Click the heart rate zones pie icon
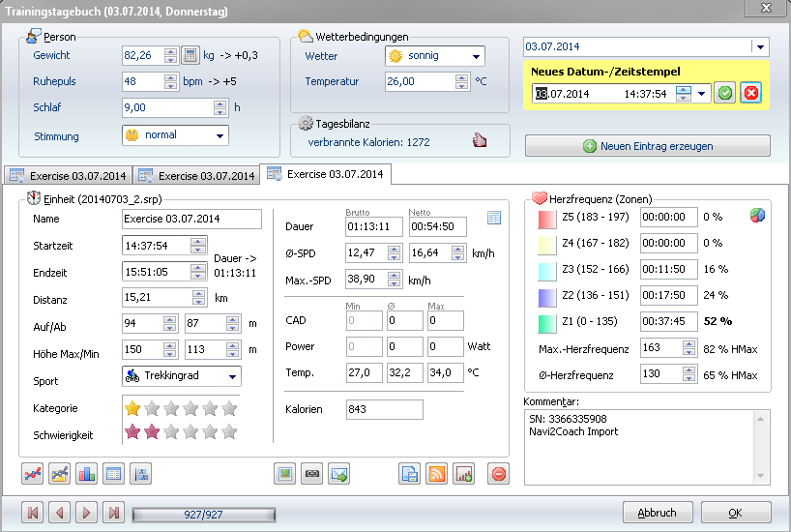The image size is (791, 532). pyautogui.click(x=757, y=216)
